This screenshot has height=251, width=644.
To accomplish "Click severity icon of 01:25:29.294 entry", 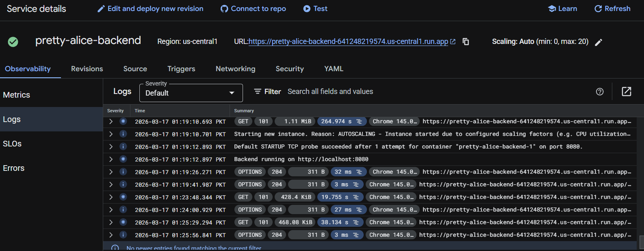I will point(123,222).
